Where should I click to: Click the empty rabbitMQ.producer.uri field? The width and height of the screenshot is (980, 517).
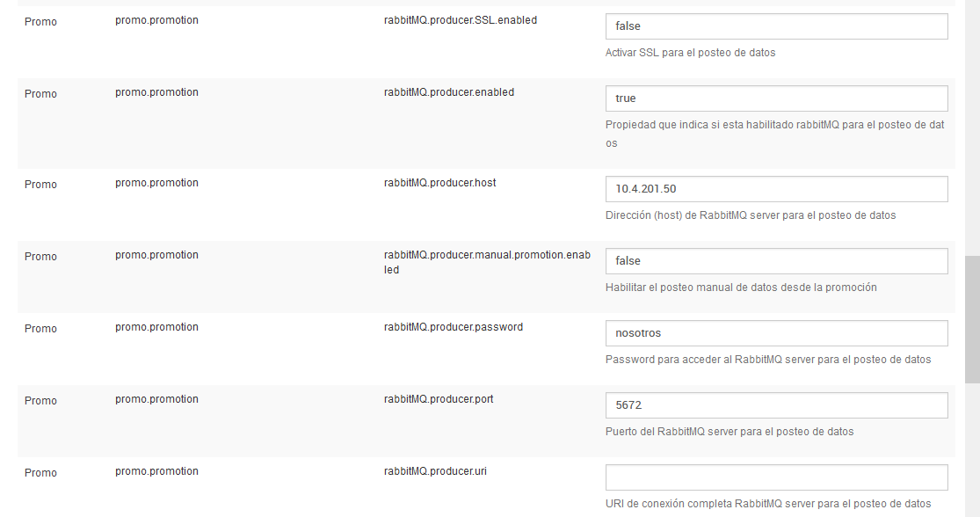tap(776, 477)
